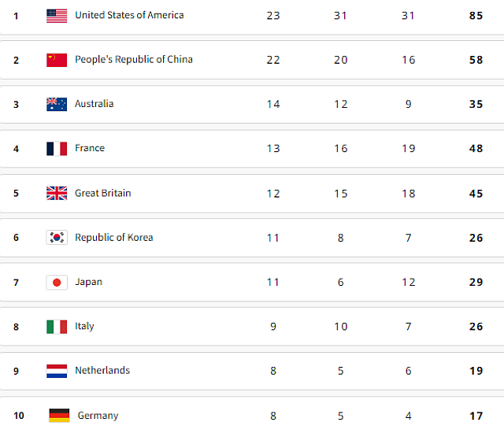
Task: Click Australia's gold medal count 14
Action: (x=272, y=104)
